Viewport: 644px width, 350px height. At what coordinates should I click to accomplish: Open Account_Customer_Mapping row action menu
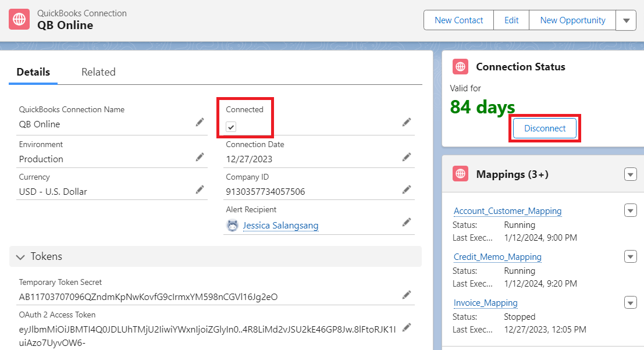pyautogui.click(x=631, y=210)
